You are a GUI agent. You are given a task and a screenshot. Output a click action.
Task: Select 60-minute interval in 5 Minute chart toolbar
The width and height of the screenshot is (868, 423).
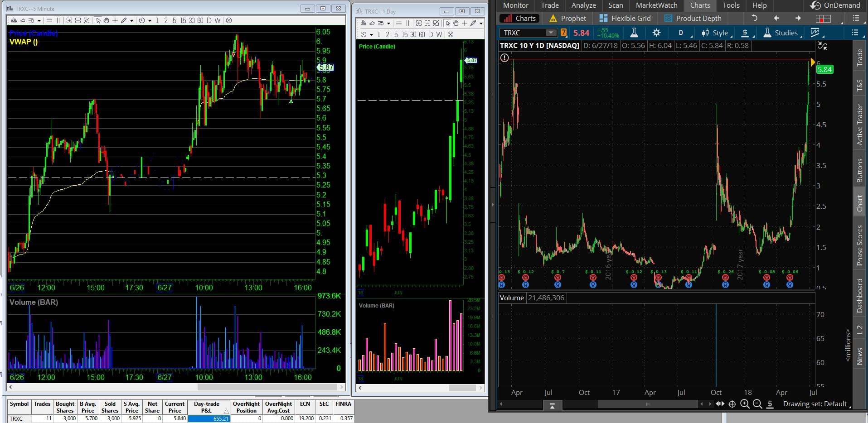200,20
